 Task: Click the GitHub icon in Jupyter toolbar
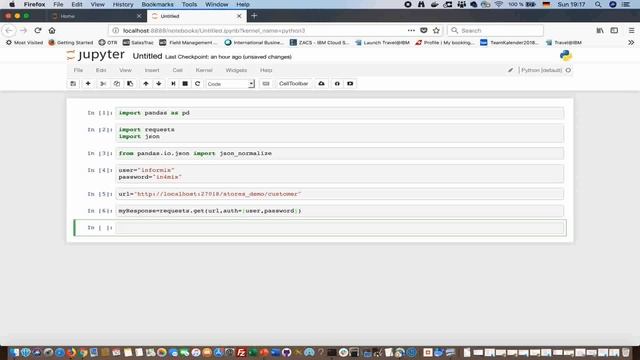(x=337, y=84)
